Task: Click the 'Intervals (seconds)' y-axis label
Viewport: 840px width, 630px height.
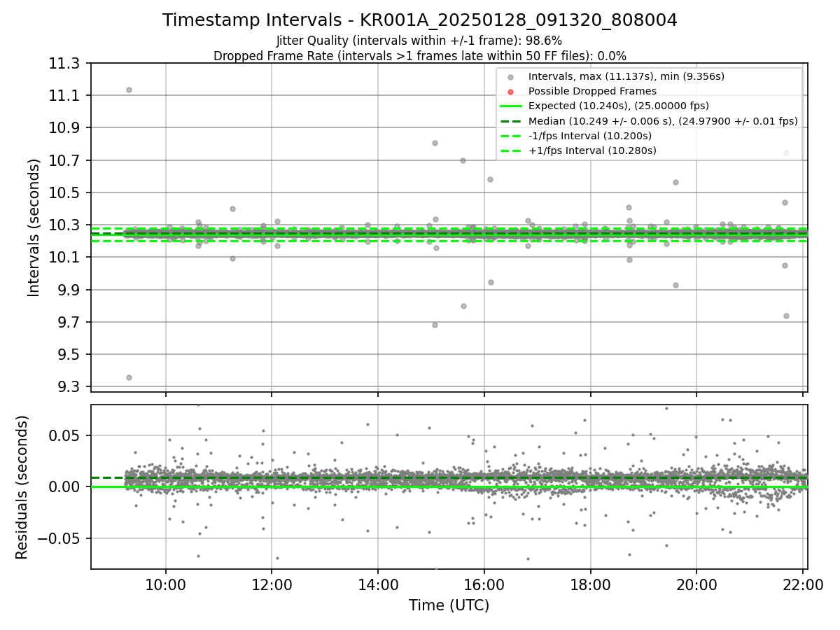Action: click(x=34, y=227)
